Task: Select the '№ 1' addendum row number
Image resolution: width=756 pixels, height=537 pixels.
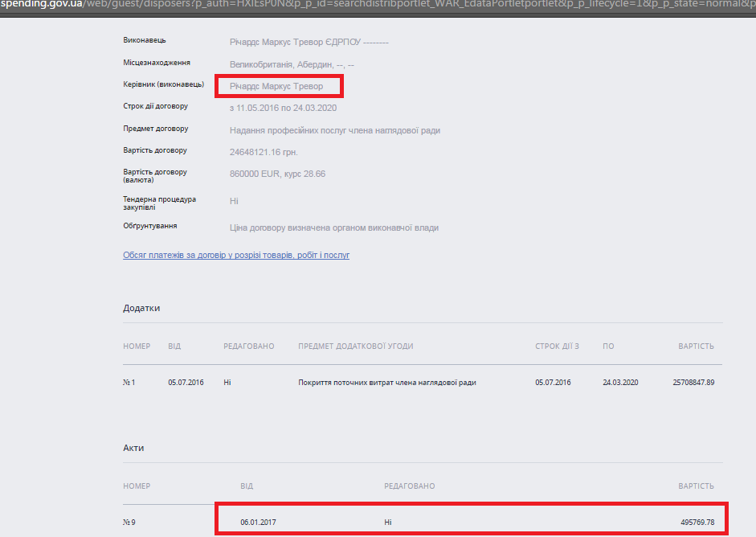Action: click(129, 383)
